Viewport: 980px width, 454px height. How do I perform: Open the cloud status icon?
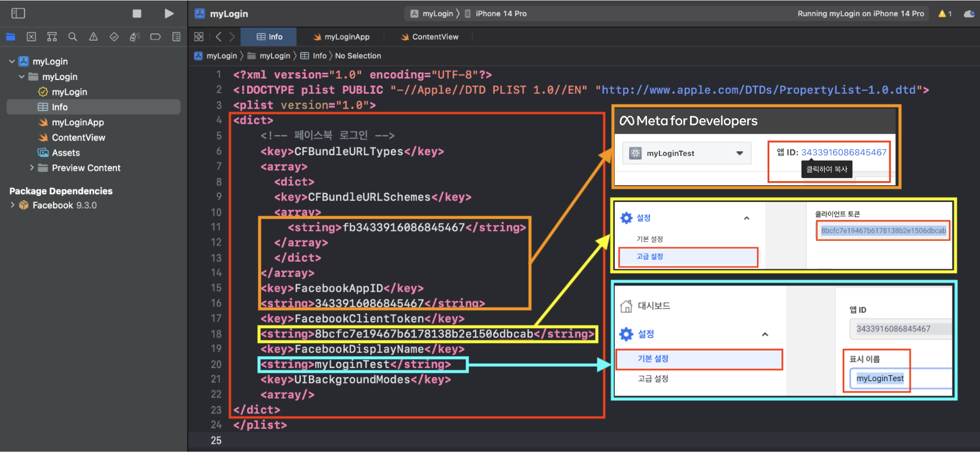coord(969,14)
